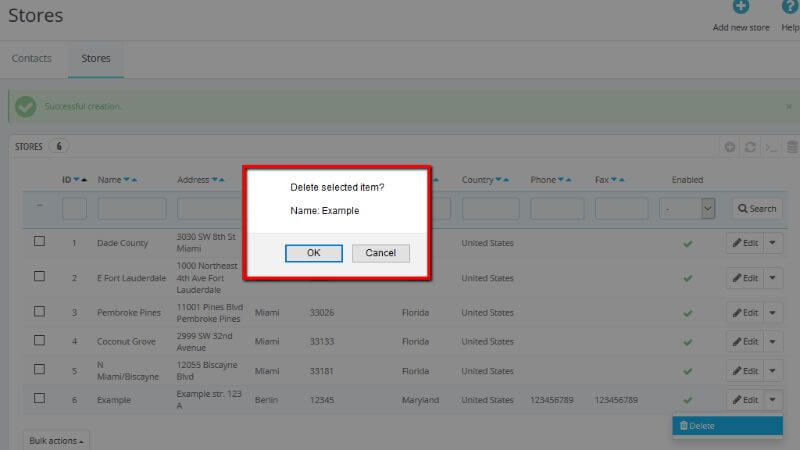
Task: Expand actions dropdown for Pembroke Pines
Action: pyautogui.click(x=773, y=313)
